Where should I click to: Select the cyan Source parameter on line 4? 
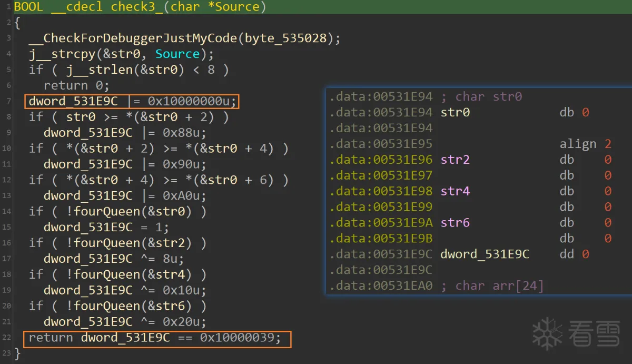point(177,54)
